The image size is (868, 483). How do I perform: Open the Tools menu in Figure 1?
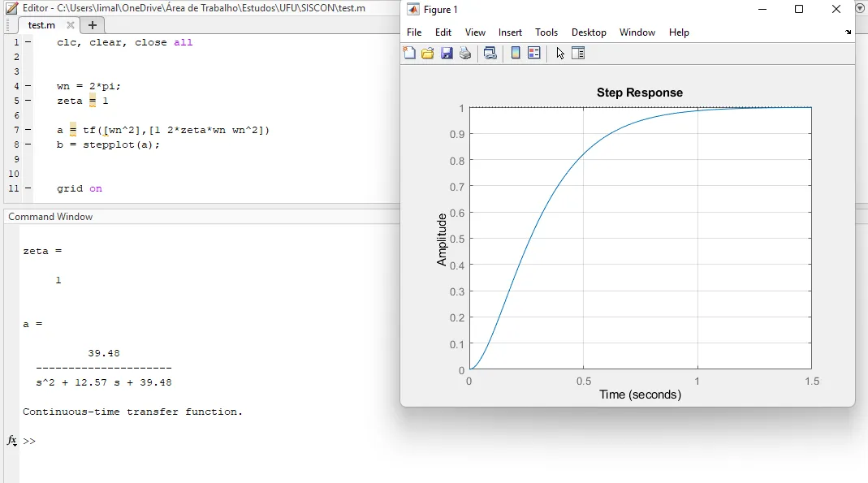pos(546,32)
